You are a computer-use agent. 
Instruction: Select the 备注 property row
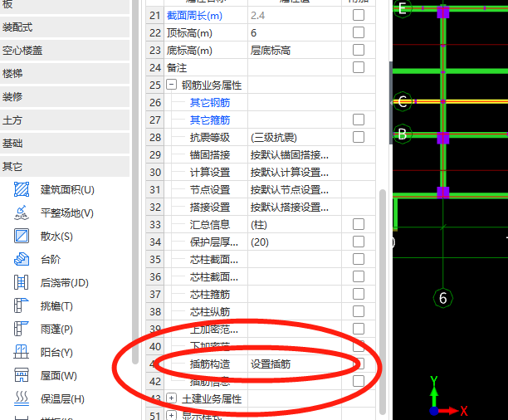point(261,68)
